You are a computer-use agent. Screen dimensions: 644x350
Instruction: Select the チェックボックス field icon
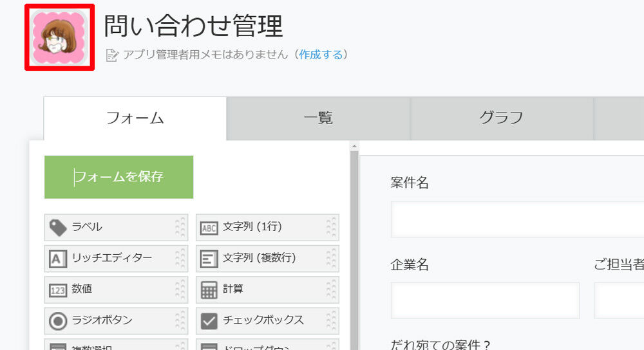pos(209,321)
